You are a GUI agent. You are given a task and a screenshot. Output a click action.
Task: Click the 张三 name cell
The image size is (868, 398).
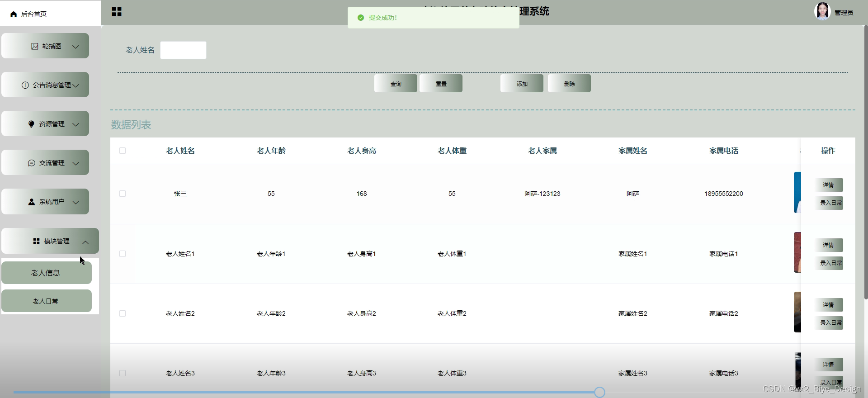180,194
